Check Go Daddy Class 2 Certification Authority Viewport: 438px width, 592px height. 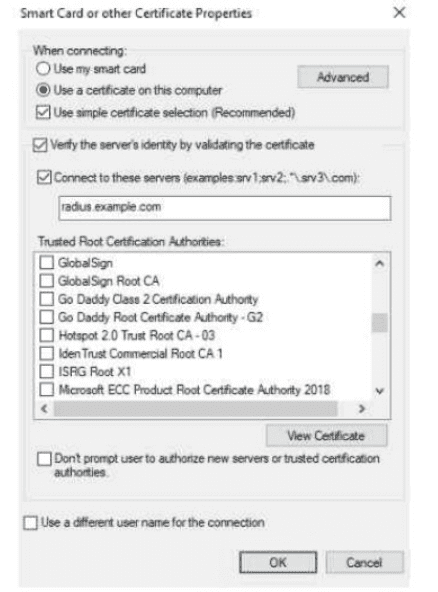pyautogui.click(x=46, y=299)
